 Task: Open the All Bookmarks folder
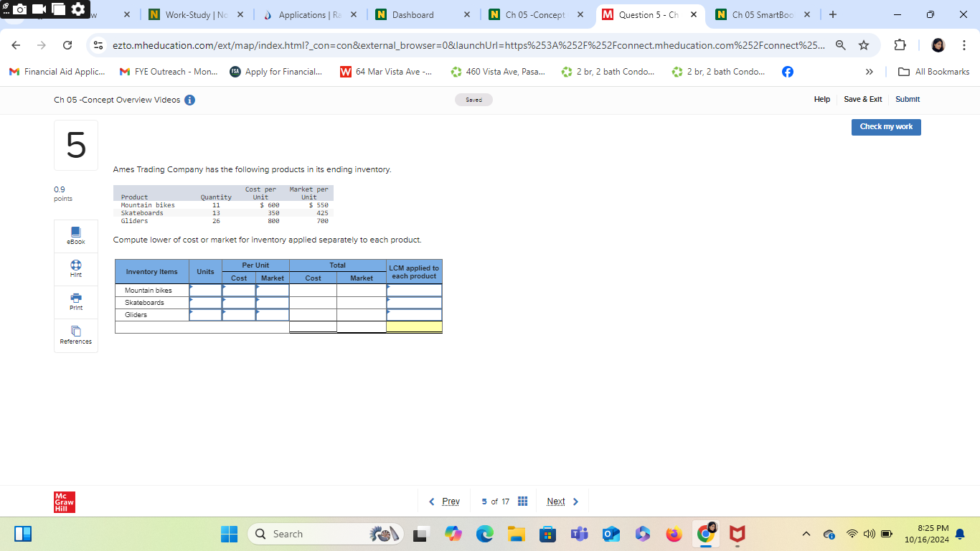(933, 72)
